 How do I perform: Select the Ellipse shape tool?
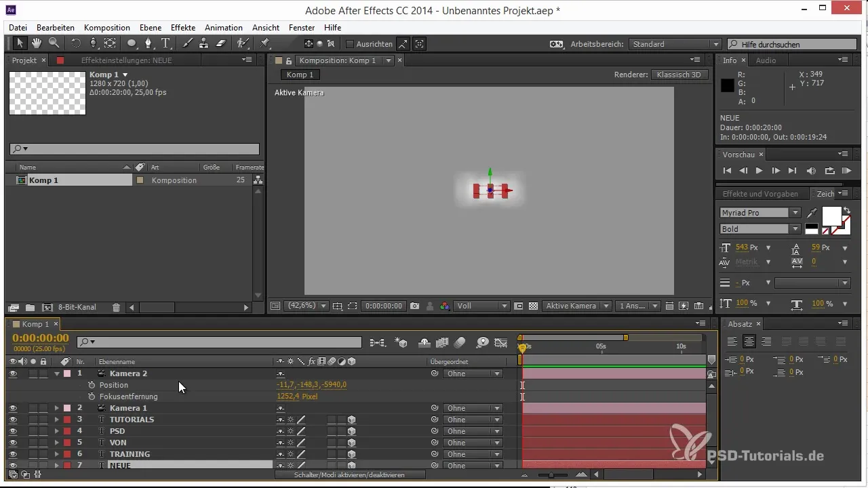(x=132, y=43)
